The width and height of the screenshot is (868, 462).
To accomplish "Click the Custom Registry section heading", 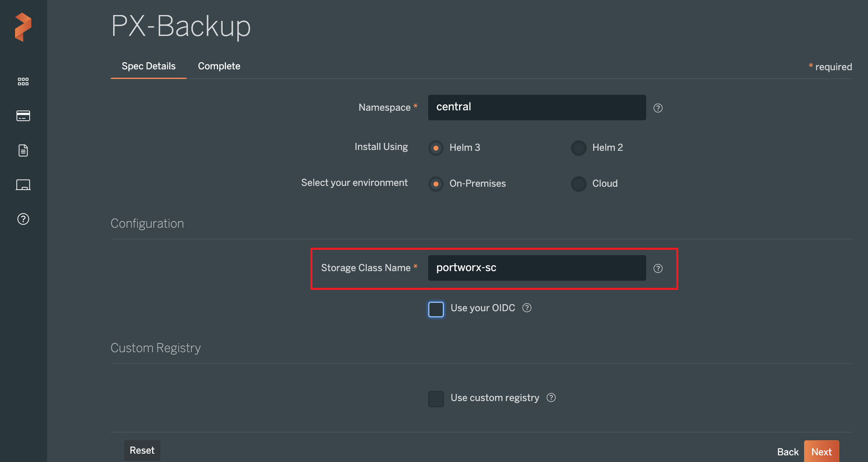I will tap(155, 348).
